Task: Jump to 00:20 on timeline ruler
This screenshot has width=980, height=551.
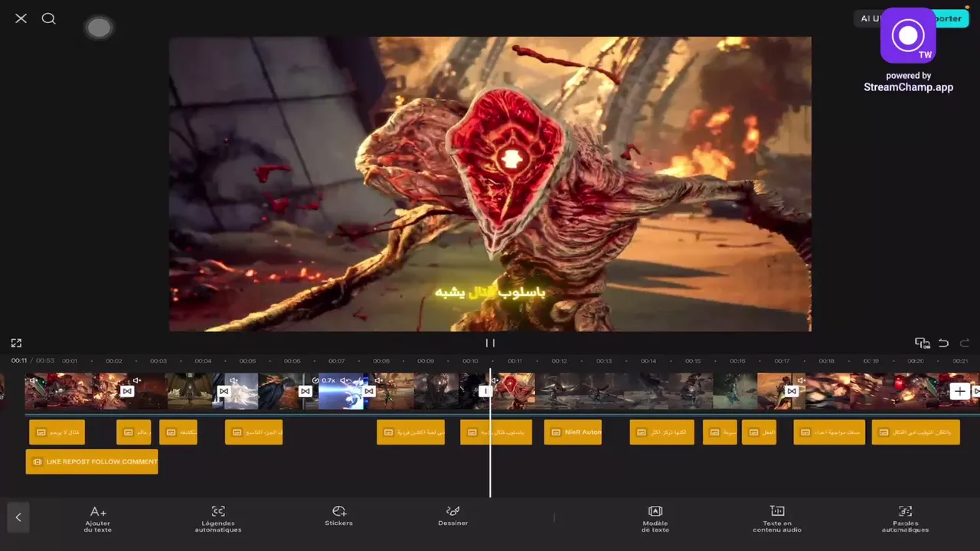Action: 916,361
